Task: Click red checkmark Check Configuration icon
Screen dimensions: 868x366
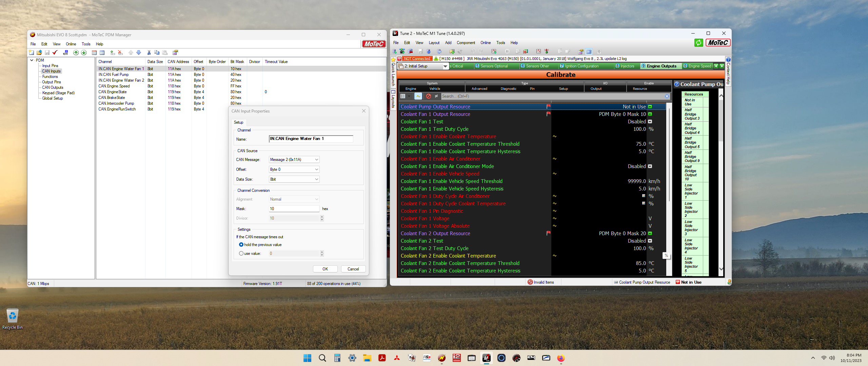Action: 55,53
